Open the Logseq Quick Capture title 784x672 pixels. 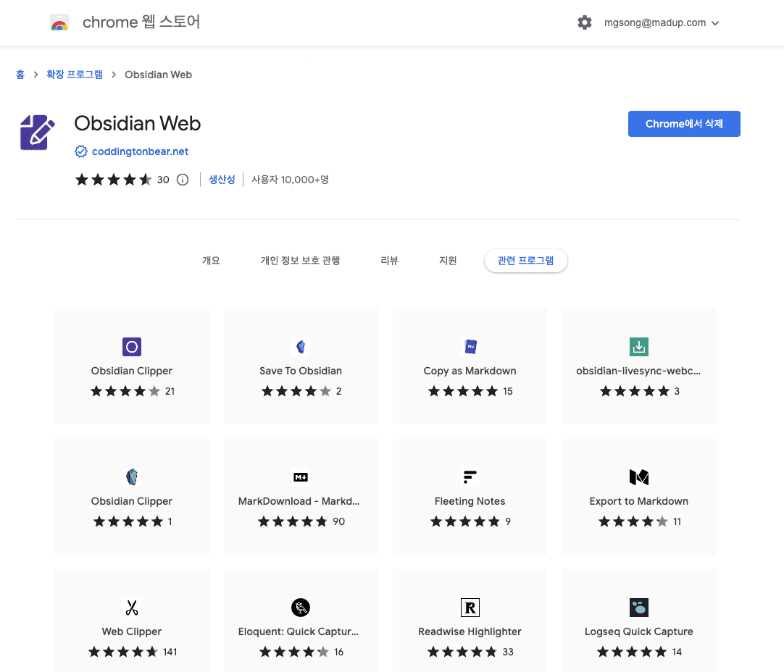[x=639, y=631]
